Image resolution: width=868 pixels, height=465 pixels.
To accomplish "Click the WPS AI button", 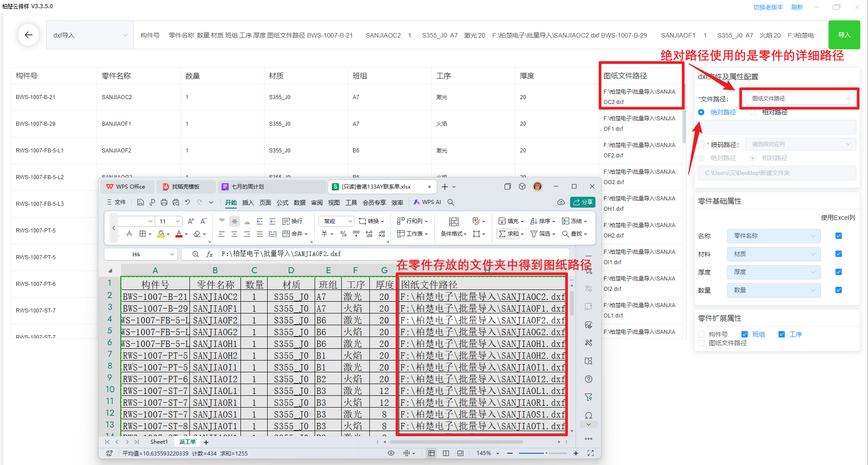I will point(427,202).
